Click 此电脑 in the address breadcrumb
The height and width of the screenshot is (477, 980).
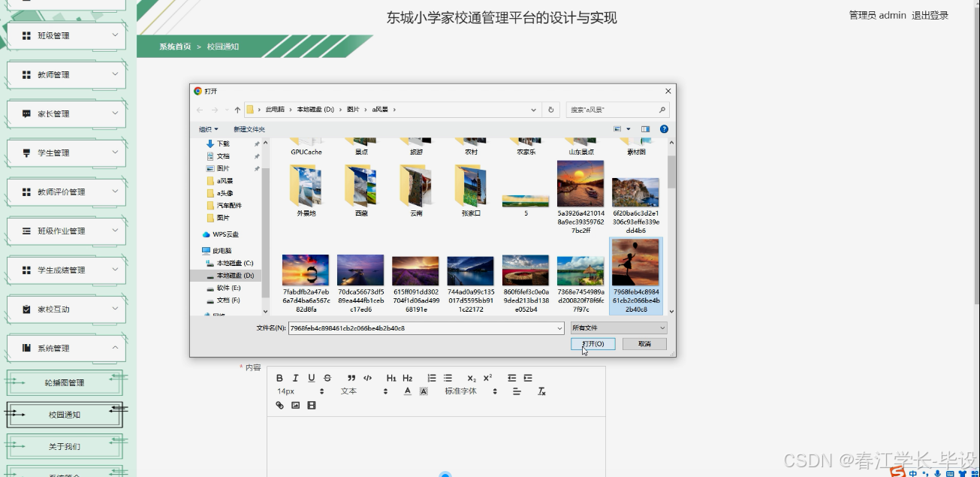[275, 110]
